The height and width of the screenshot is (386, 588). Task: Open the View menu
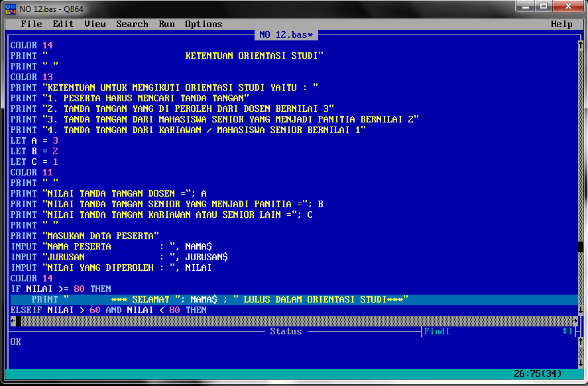tap(95, 24)
